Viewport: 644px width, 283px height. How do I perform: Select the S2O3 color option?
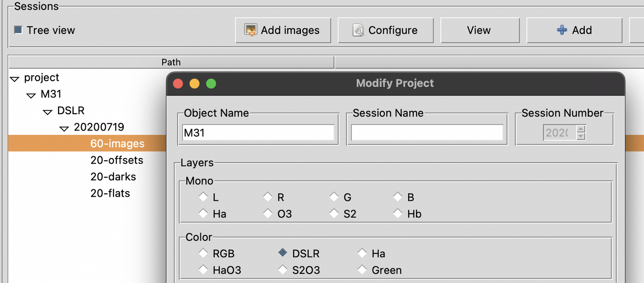point(282,270)
